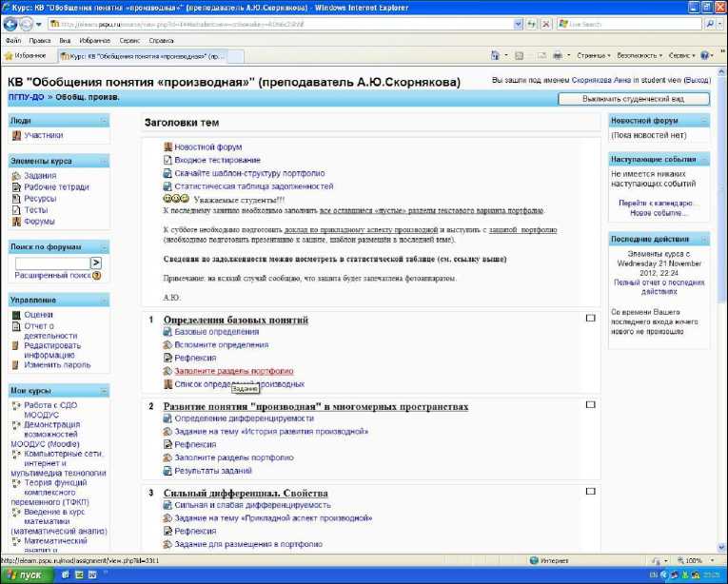Open the Безопасность toolbar dropdown
728x584 pixels.
[x=639, y=55]
